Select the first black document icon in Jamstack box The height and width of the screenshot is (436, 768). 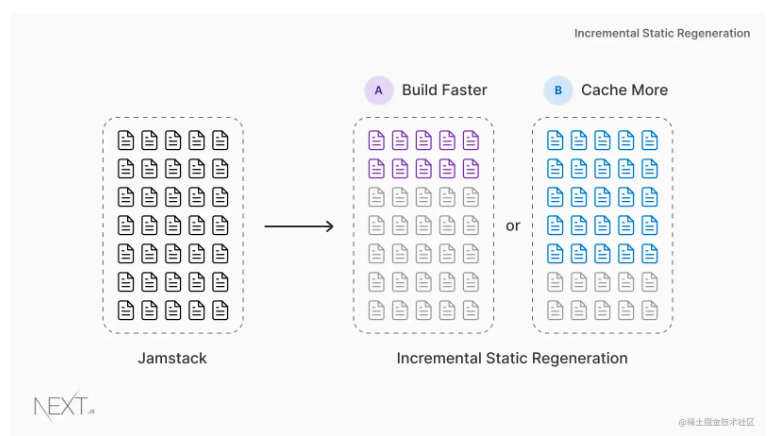(x=126, y=140)
